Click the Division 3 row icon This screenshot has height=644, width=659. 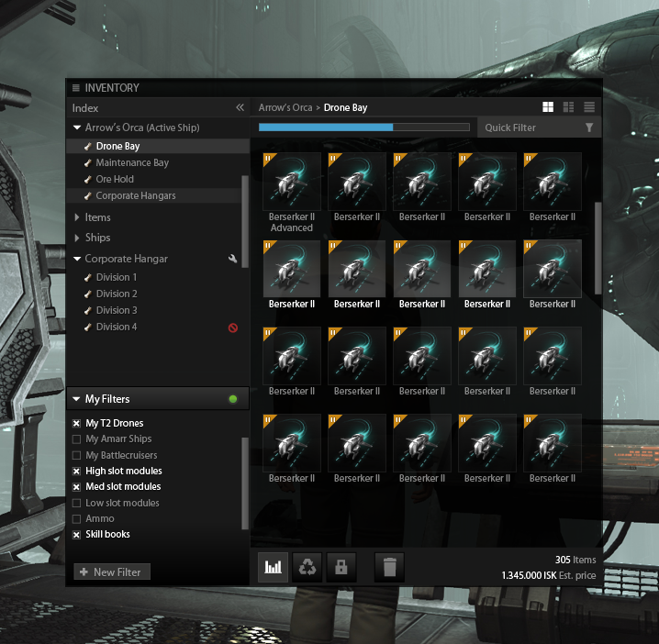[88, 310]
